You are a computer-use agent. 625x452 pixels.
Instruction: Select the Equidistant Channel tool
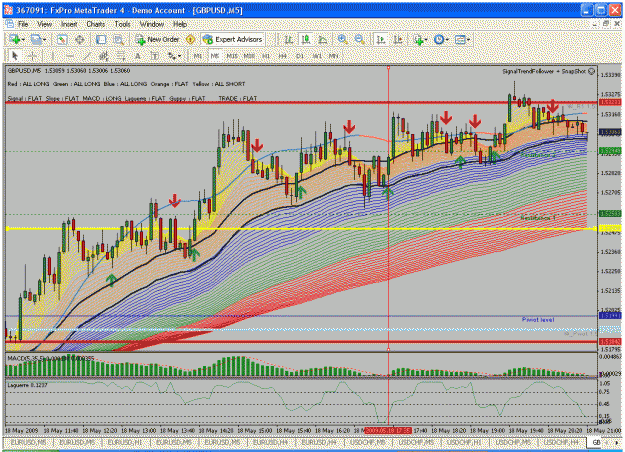(103, 56)
